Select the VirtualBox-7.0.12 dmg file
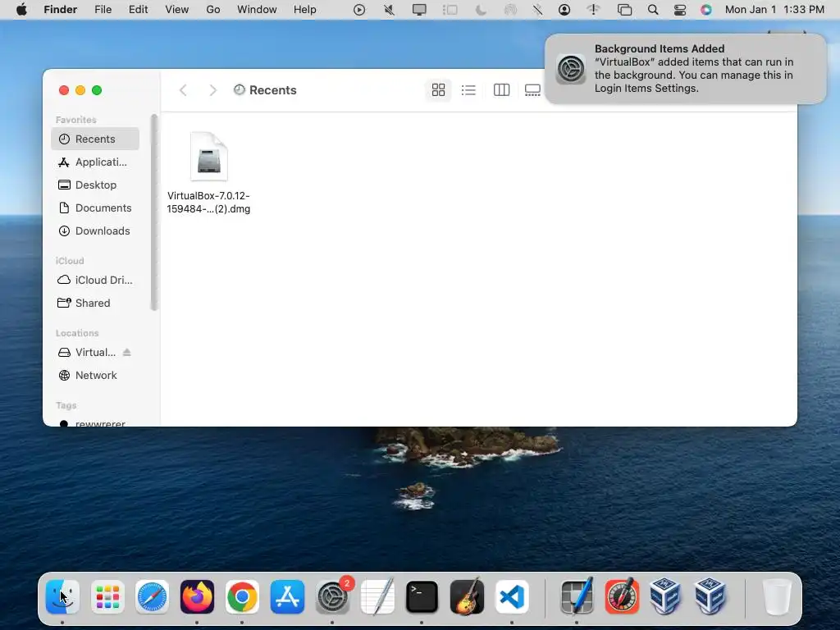Image resolution: width=840 pixels, height=630 pixels. point(208,172)
